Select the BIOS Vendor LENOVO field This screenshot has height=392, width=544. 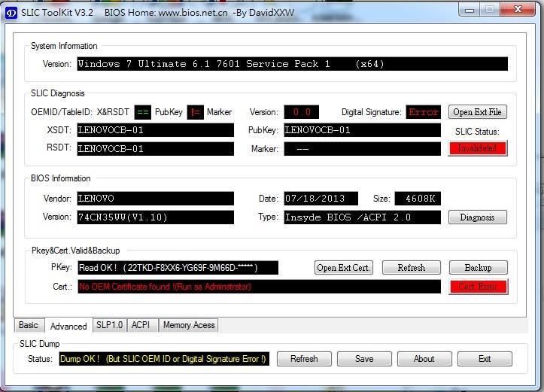coord(155,199)
